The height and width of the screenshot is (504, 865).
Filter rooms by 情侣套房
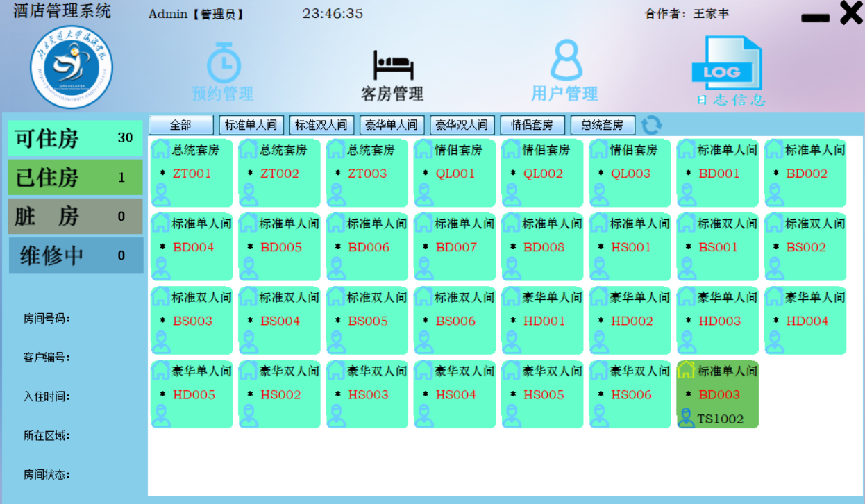click(x=532, y=125)
